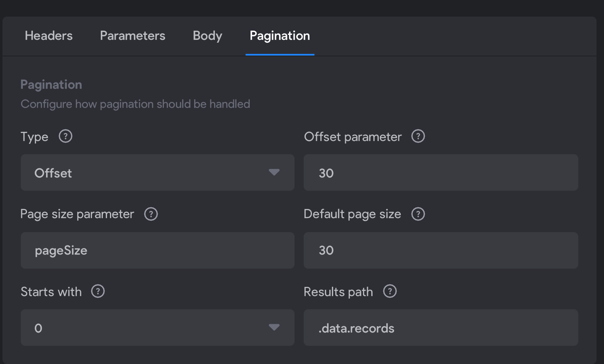Open the Parameters tab

133,36
